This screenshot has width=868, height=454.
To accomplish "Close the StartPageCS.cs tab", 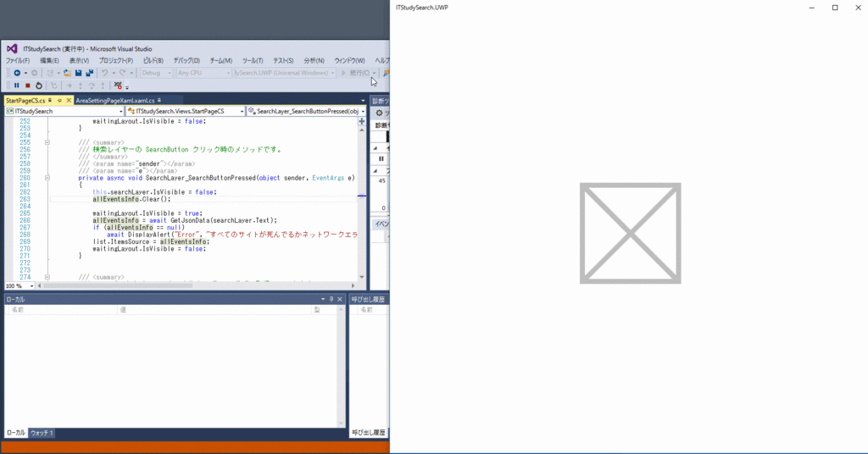I will tap(69, 101).
